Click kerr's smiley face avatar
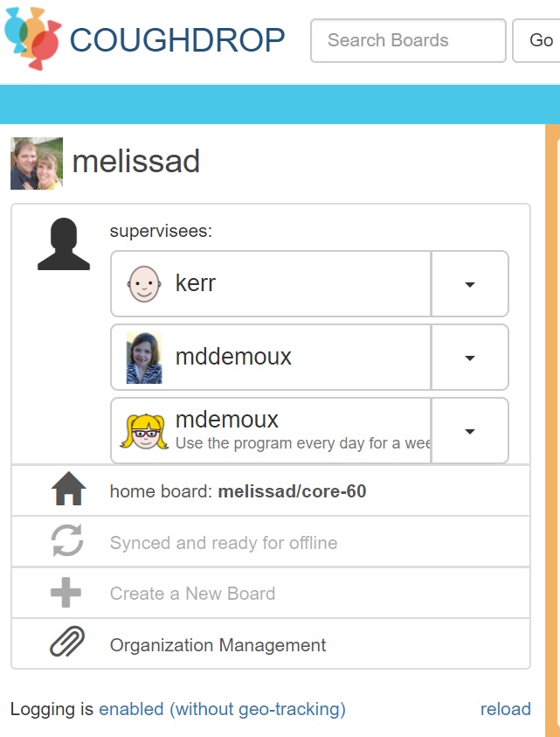Image resolution: width=560 pixels, height=737 pixels. (144, 284)
